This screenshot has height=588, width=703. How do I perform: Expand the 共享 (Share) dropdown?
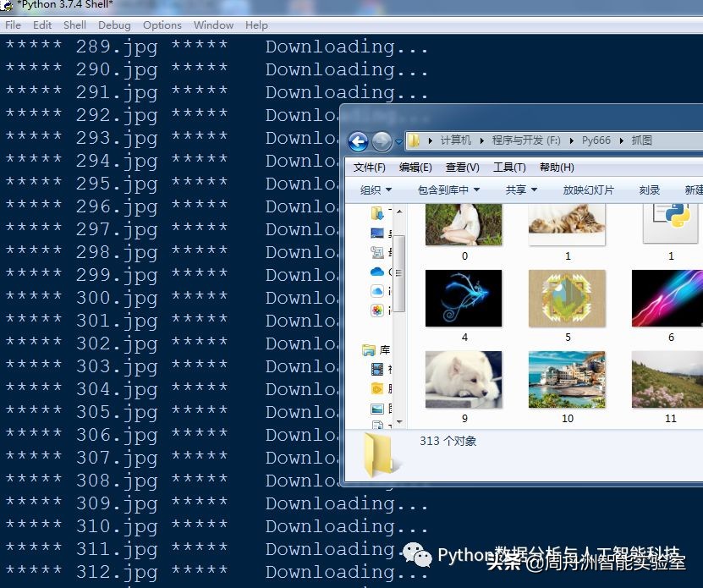coord(519,190)
